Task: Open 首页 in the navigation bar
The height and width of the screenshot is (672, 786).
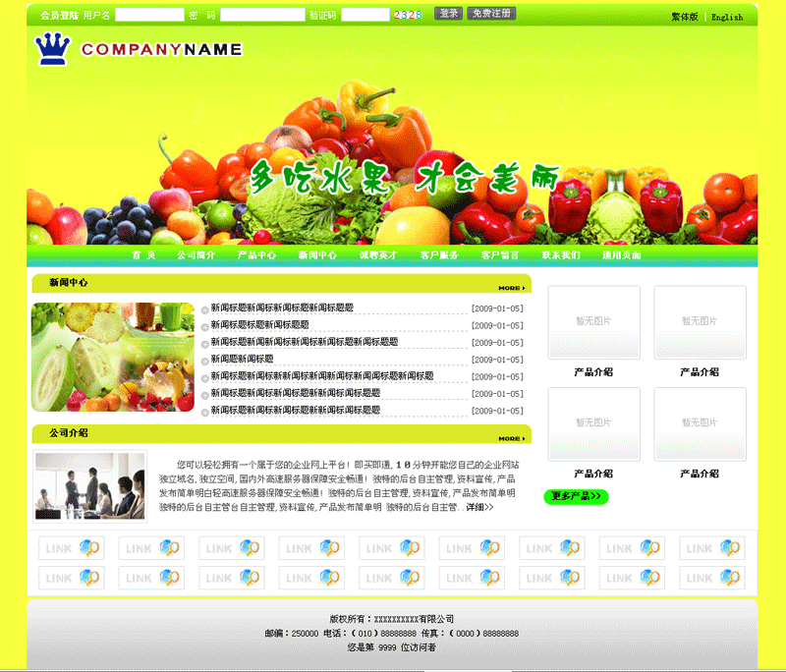Action: click(x=143, y=255)
